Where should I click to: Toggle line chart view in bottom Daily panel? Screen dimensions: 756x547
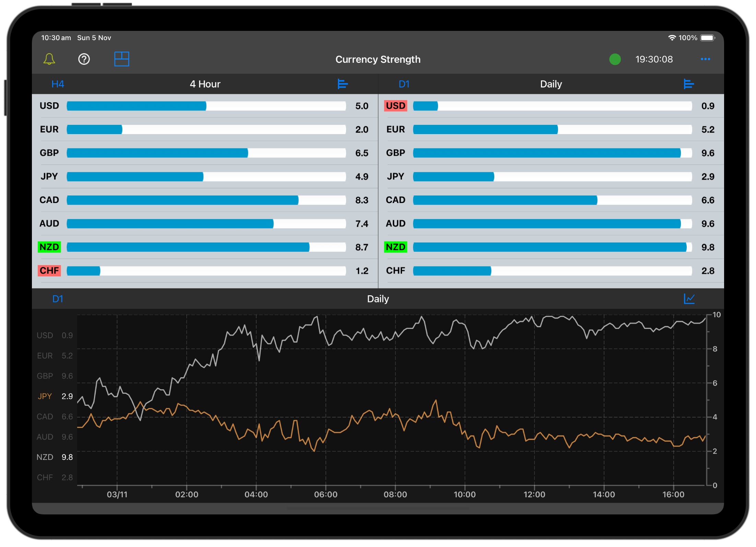(x=689, y=298)
